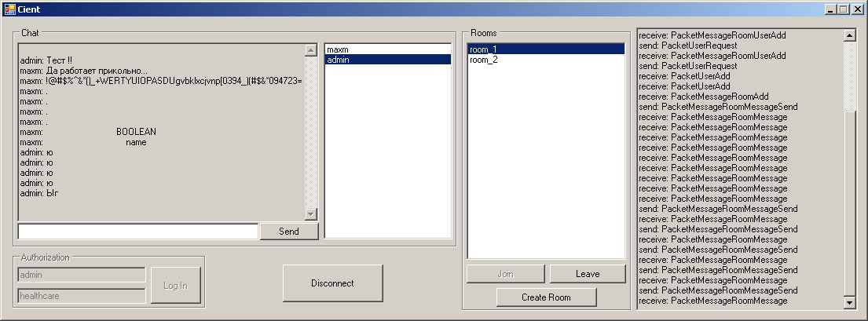Click the Disconnect button
Viewport: 868px width, 321px height.
point(332,283)
